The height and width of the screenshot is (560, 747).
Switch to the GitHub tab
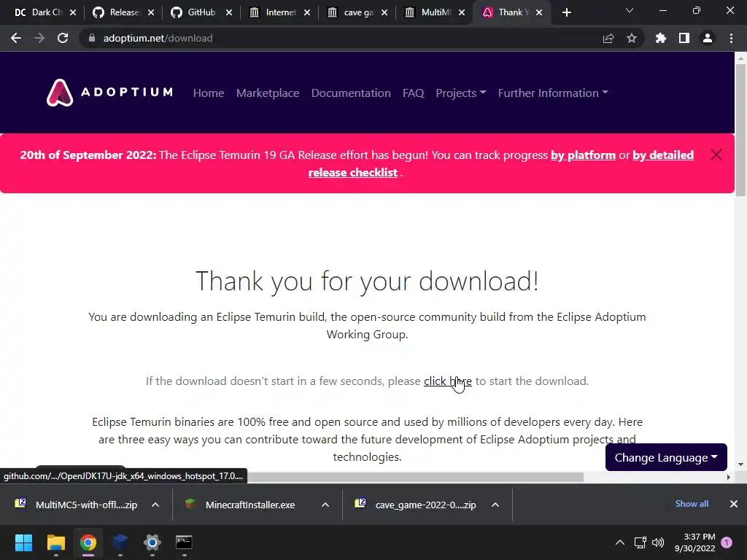coord(194,12)
